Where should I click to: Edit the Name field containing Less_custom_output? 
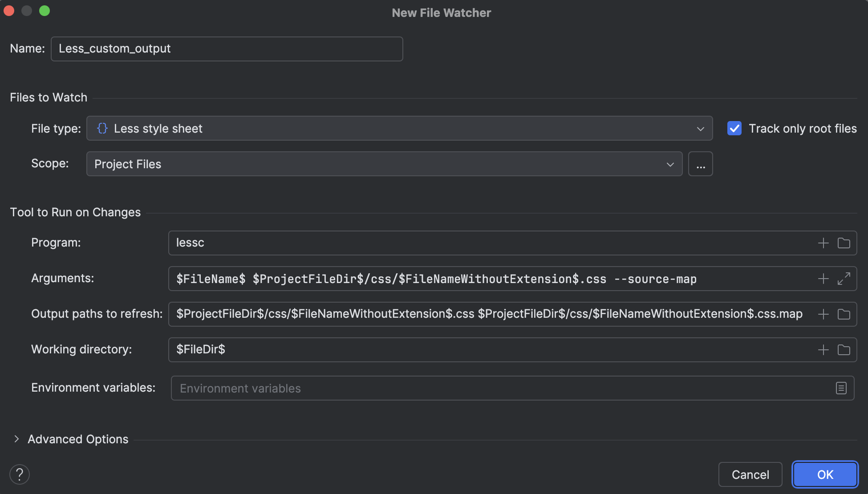tap(227, 49)
